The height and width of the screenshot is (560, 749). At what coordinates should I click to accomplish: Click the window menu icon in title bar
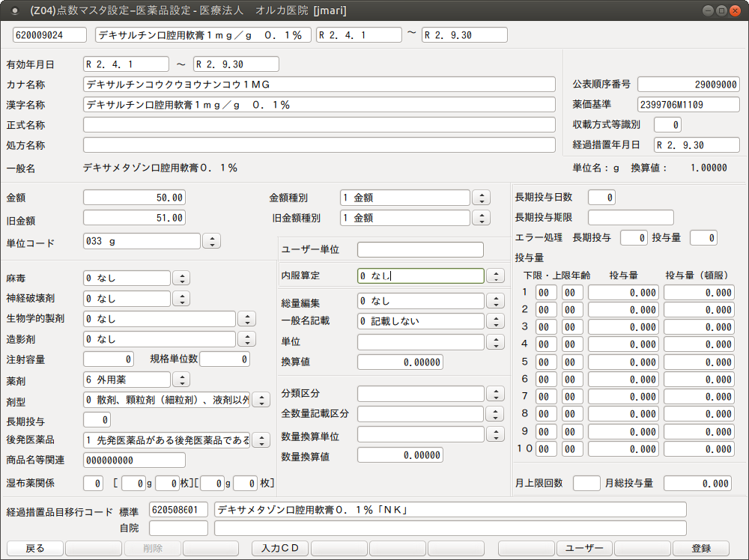coord(15,11)
